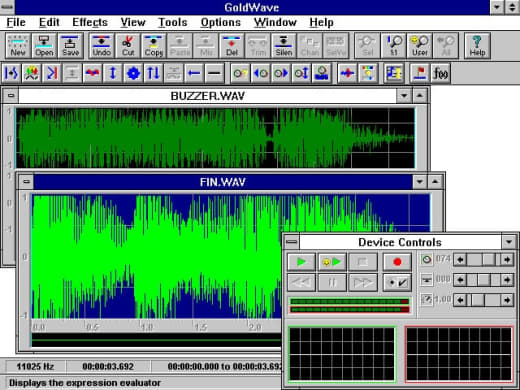Open BUZZER.WAV window control menu box
This screenshot has height=390, width=520.
click(11, 96)
